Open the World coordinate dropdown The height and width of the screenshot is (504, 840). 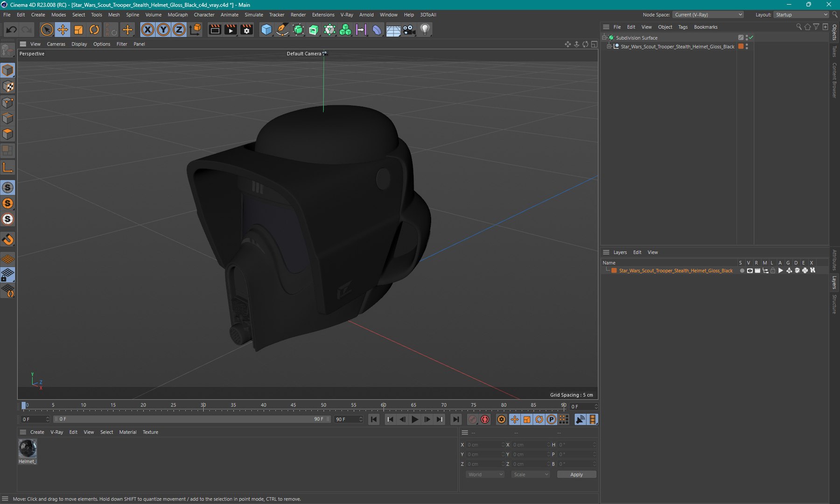point(485,475)
